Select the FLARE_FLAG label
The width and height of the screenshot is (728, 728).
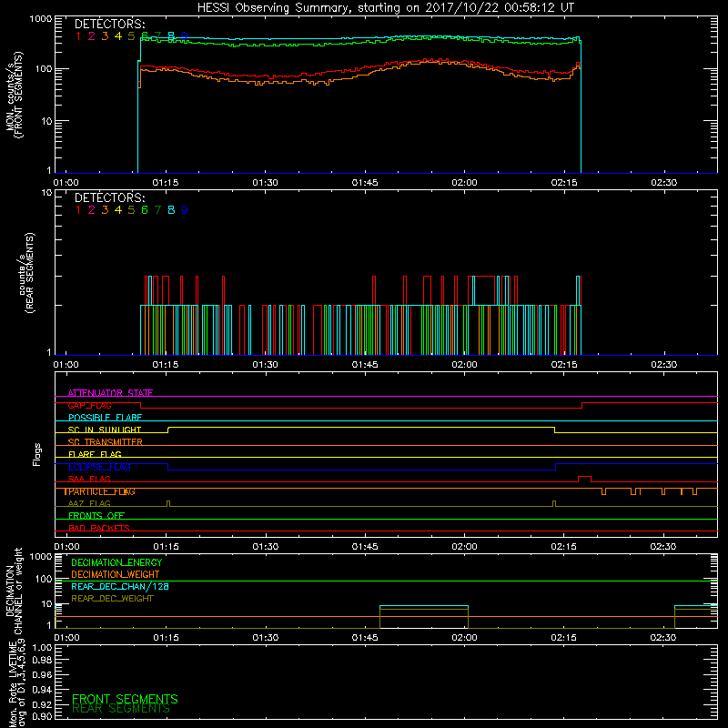tap(95, 454)
